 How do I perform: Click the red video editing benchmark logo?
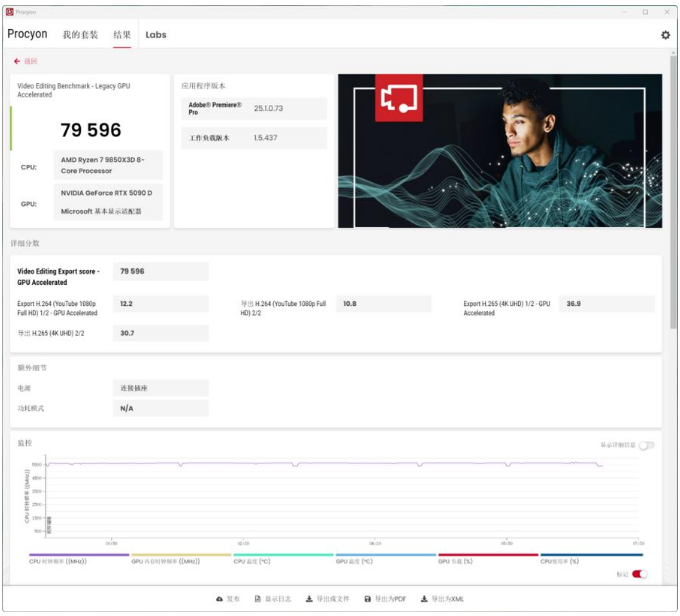tap(398, 98)
